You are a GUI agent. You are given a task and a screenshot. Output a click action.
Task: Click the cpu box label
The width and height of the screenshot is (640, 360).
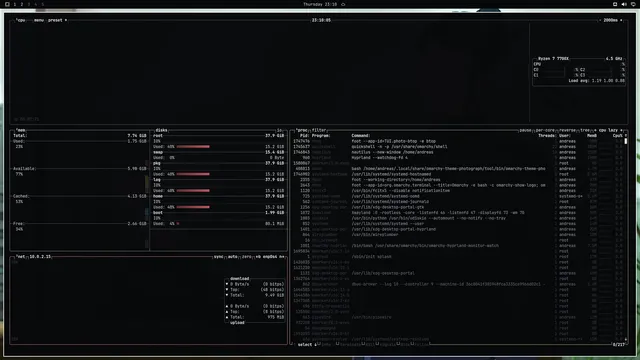(x=21, y=20)
